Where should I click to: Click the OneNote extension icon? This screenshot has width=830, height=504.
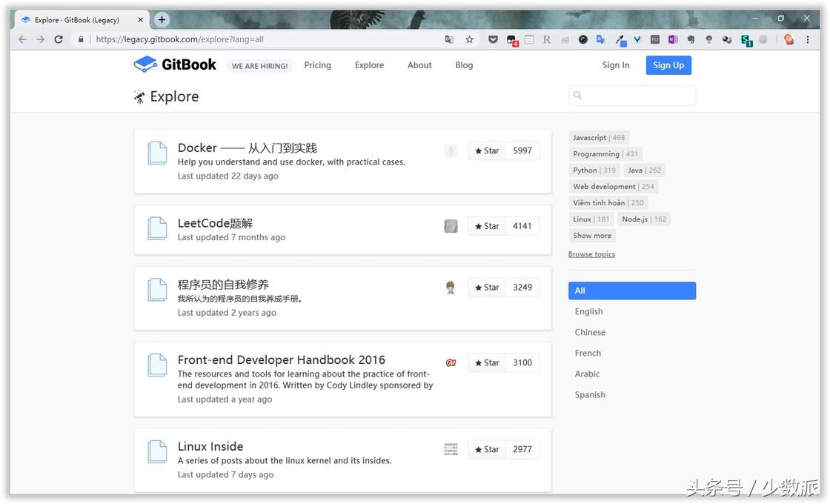pyautogui.click(x=673, y=39)
